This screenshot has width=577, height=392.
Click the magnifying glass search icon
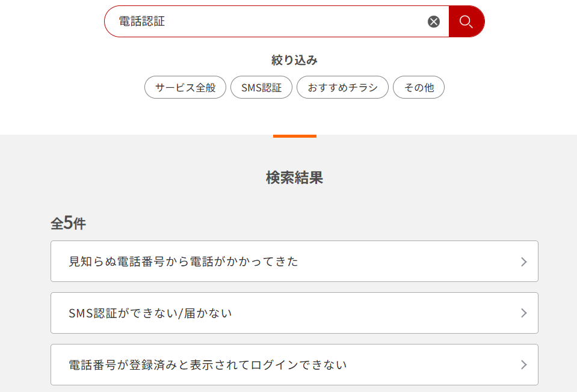pyautogui.click(x=466, y=21)
